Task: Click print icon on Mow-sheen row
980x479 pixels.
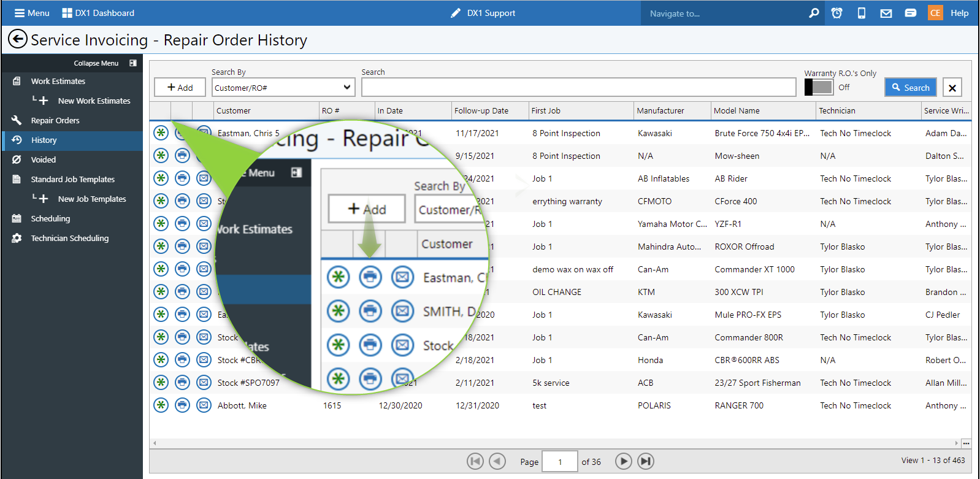Action: click(182, 155)
